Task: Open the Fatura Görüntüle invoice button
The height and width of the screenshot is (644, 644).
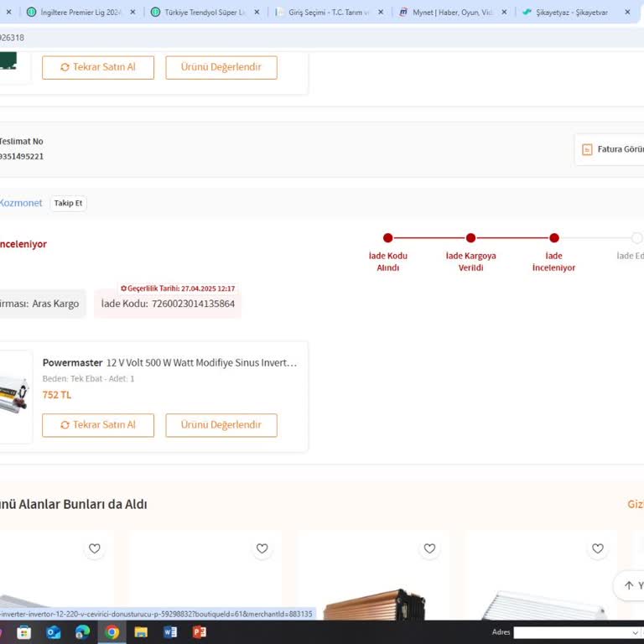Action: click(610, 149)
